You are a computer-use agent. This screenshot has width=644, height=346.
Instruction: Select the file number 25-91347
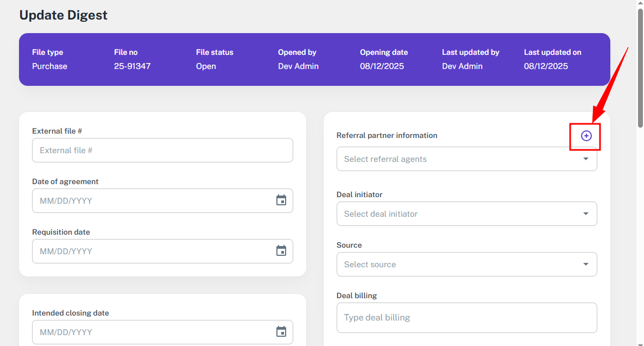tap(132, 66)
